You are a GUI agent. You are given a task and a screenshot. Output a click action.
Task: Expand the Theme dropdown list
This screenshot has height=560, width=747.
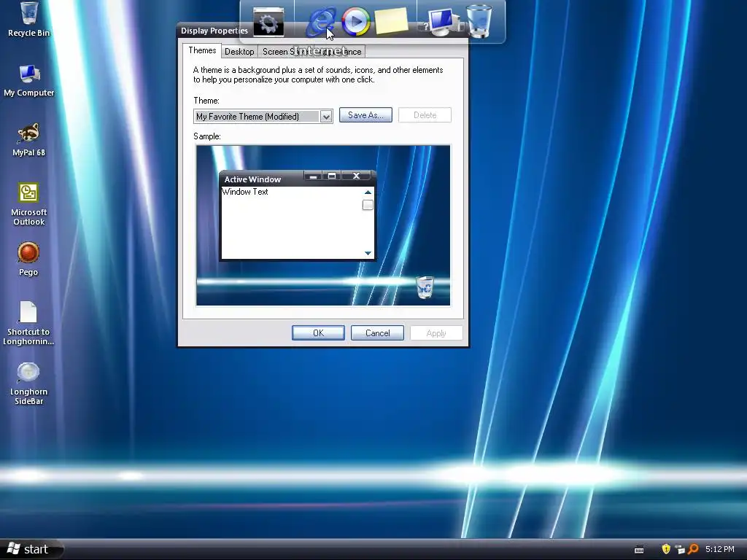tap(326, 117)
